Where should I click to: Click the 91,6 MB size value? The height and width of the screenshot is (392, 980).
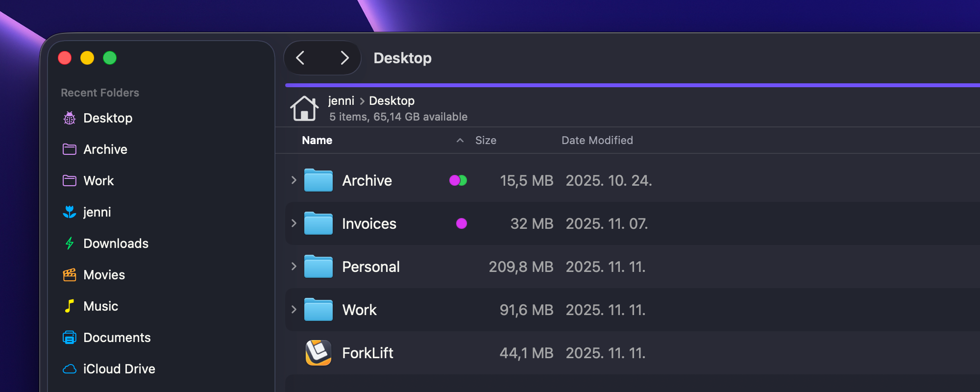526,310
